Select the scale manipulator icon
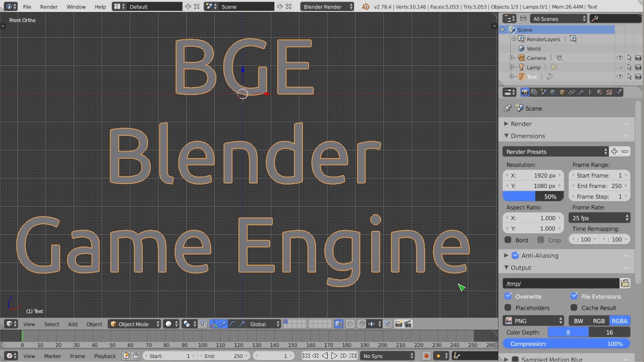This screenshot has width=644, height=362. click(242, 324)
